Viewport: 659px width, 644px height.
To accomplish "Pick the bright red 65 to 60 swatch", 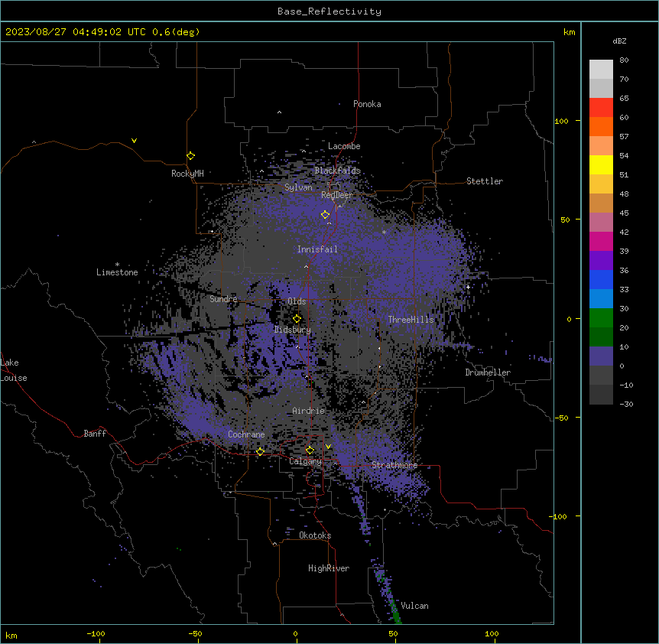I will (601, 108).
